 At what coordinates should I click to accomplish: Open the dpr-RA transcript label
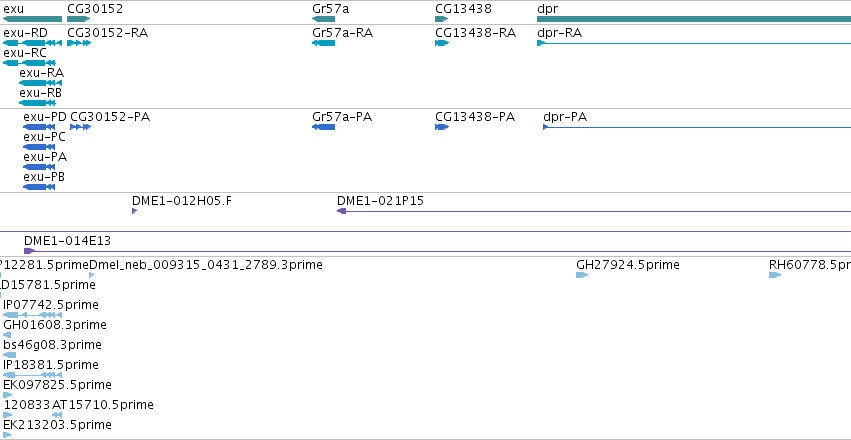click(x=560, y=34)
